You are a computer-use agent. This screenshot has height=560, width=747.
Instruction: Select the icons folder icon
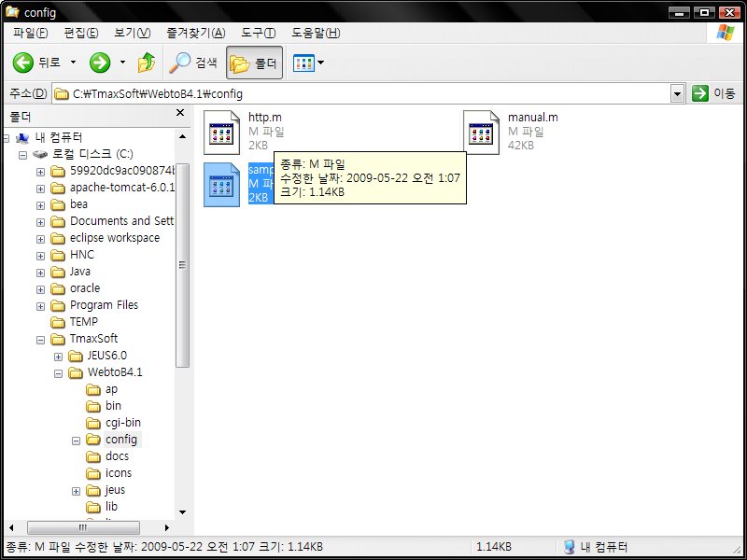(92, 473)
